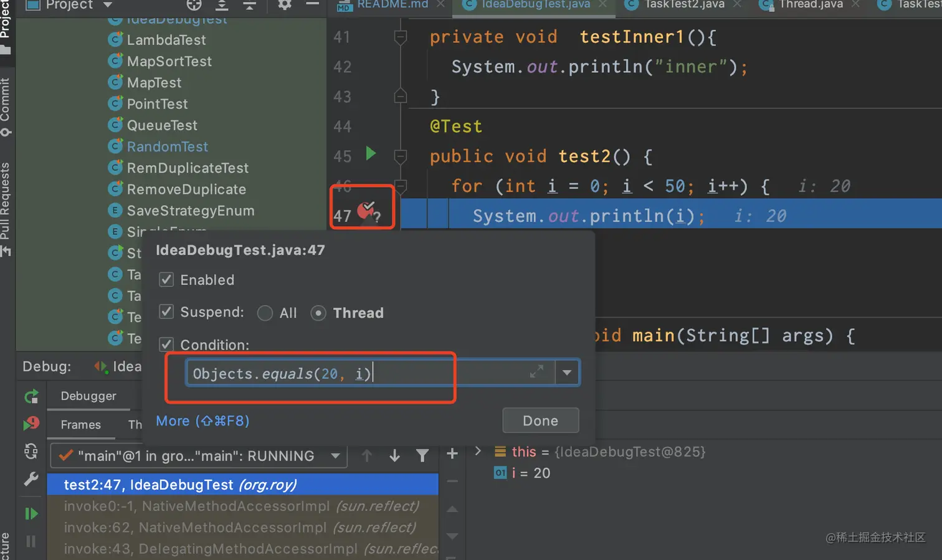
Task: Rerun the debug session with the green rerun icon
Action: [31, 397]
